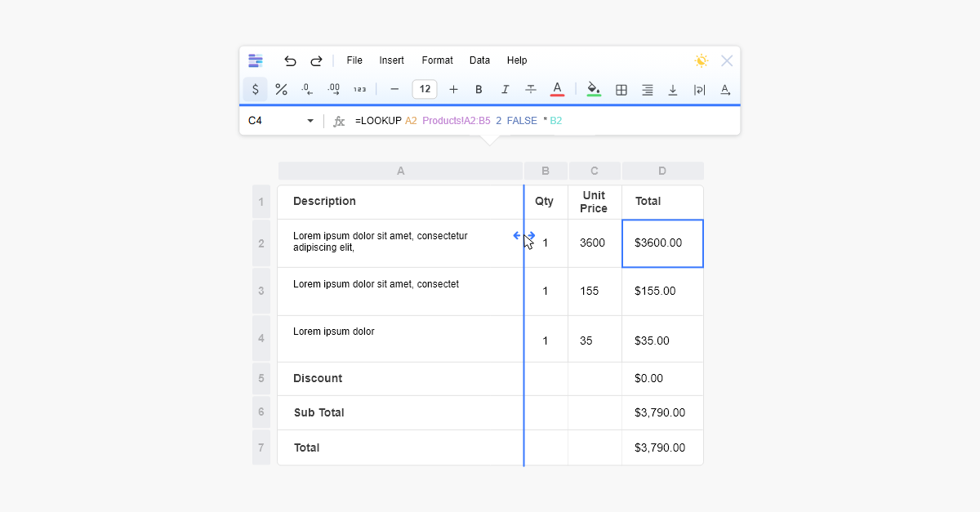Click the font size field showing 12

425,90
